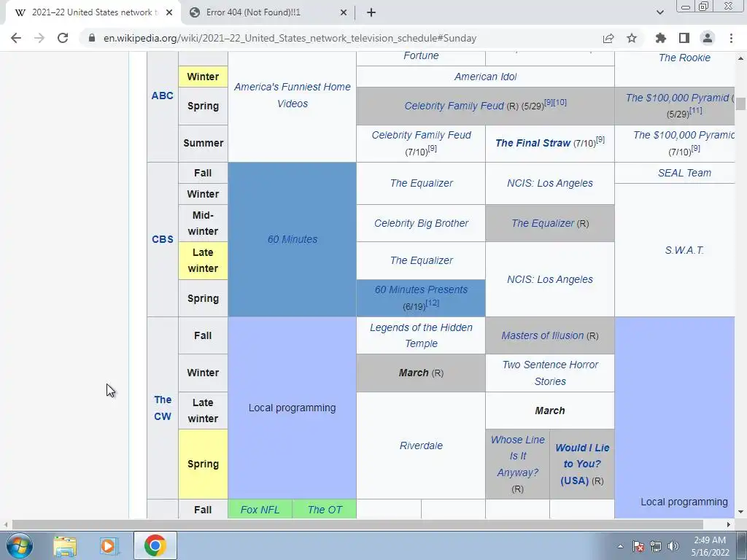
Task: Open The Rookie link
Action: click(x=684, y=58)
